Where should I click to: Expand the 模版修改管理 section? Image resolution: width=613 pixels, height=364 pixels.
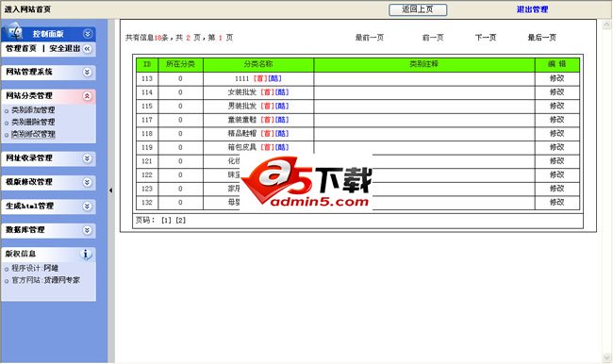(x=87, y=182)
